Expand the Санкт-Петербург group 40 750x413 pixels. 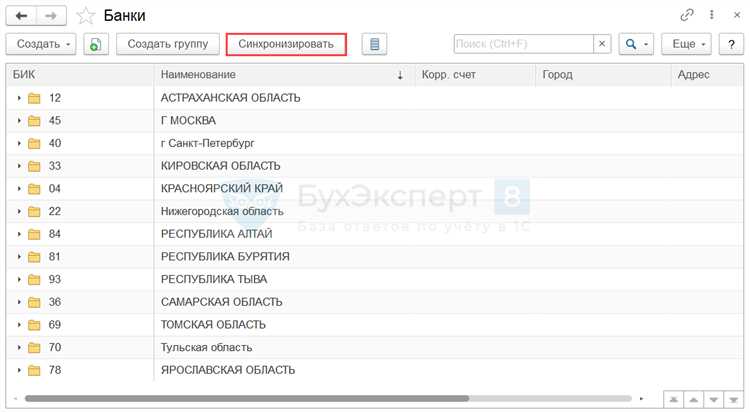pyautogui.click(x=19, y=143)
